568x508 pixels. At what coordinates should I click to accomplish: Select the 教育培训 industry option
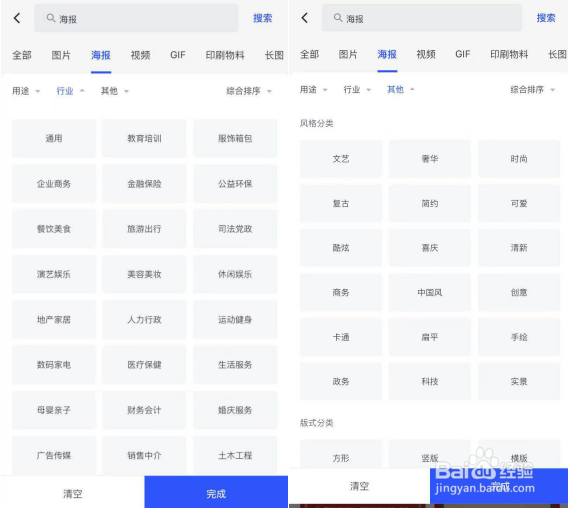tap(144, 138)
